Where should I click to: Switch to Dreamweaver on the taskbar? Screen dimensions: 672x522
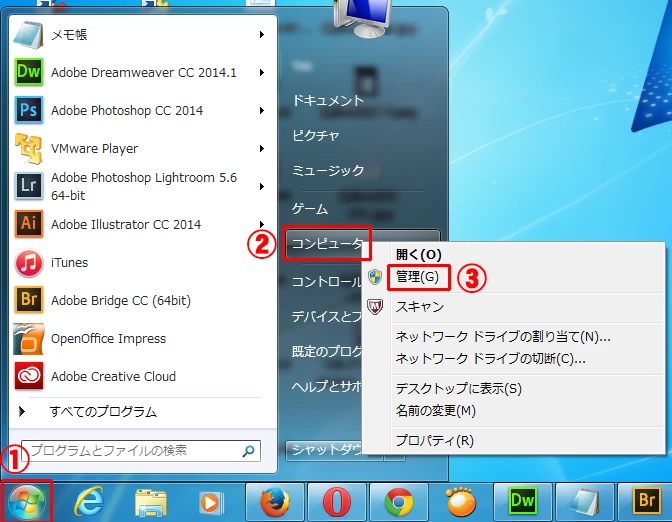523,502
